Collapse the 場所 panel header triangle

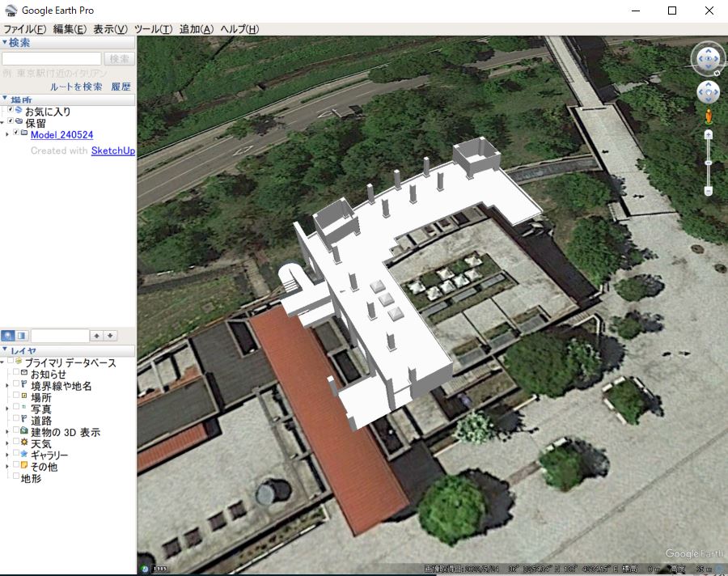[5, 99]
